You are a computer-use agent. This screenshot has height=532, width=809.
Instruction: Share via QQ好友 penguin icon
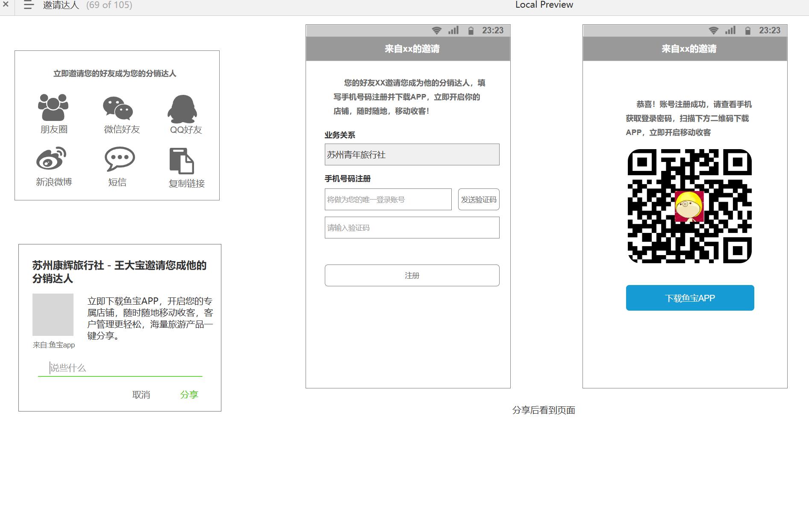click(182, 109)
